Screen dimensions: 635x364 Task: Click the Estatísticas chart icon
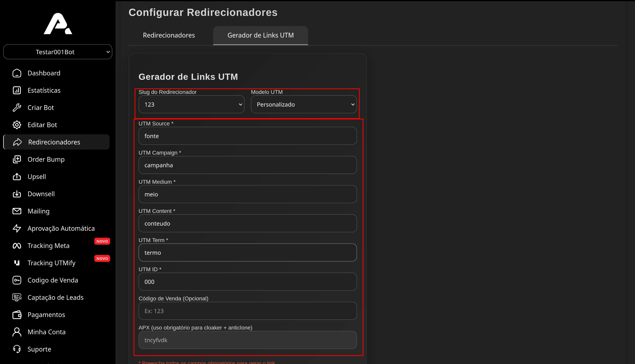17,90
